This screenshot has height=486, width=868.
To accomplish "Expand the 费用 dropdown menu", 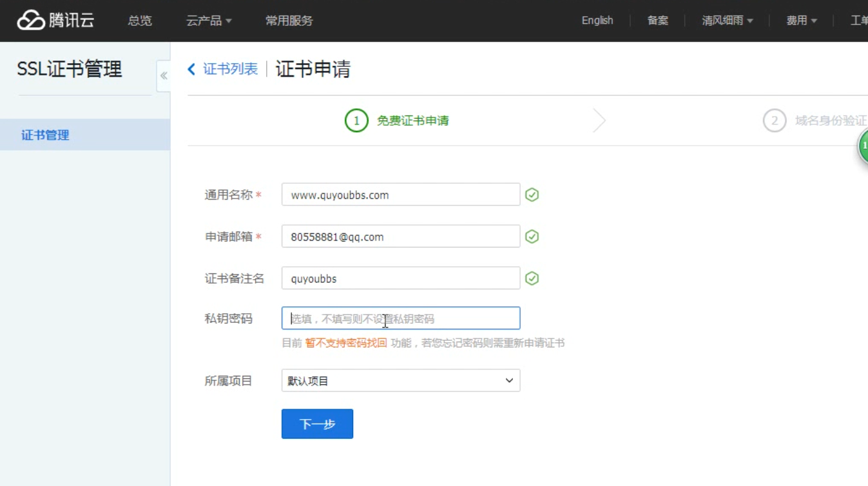I will (x=801, y=21).
